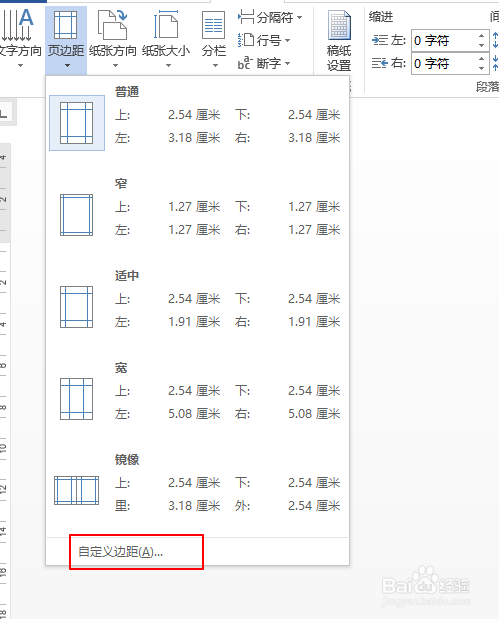Open the 稿纸设置 manuscript paper settings
The image size is (499, 619).
point(339,41)
